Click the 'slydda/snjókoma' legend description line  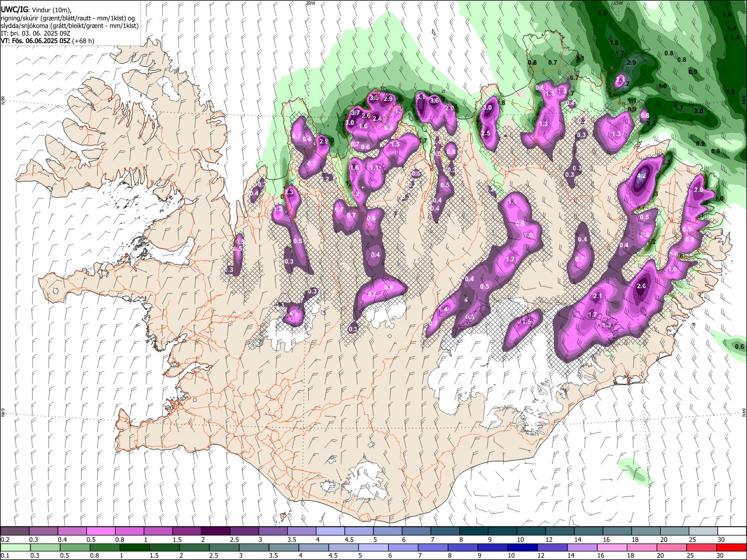click(68, 26)
